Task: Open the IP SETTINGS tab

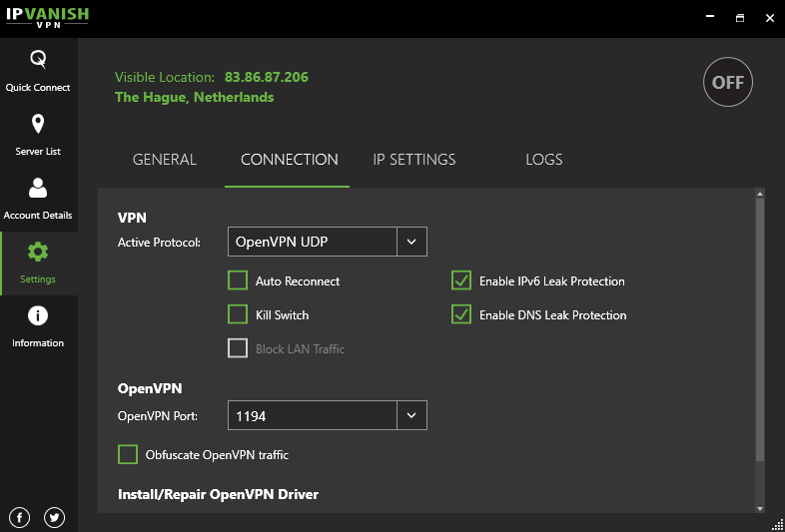Action: (x=414, y=159)
